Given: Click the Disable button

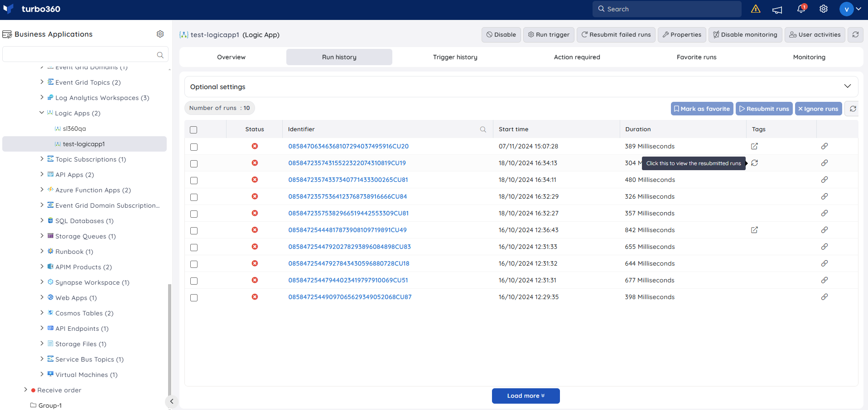Looking at the screenshot, I should pyautogui.click(x=501, y=34).
